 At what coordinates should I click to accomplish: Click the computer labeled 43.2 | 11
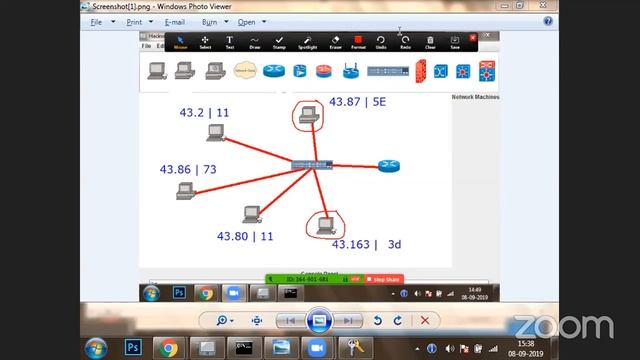click(x=216, y=133)
